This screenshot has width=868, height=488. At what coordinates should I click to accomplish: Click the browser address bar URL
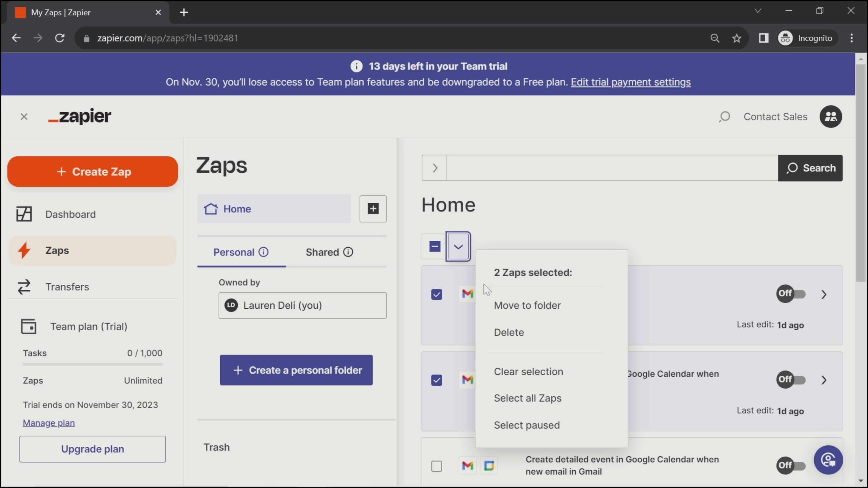pyautogui.click(x=167, y=38)
